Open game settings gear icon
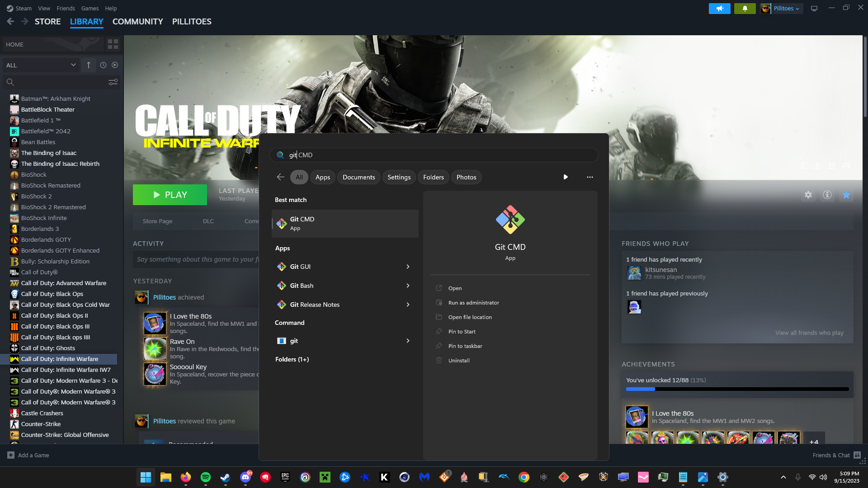The image size is (868, 488). tap(808, 195)
